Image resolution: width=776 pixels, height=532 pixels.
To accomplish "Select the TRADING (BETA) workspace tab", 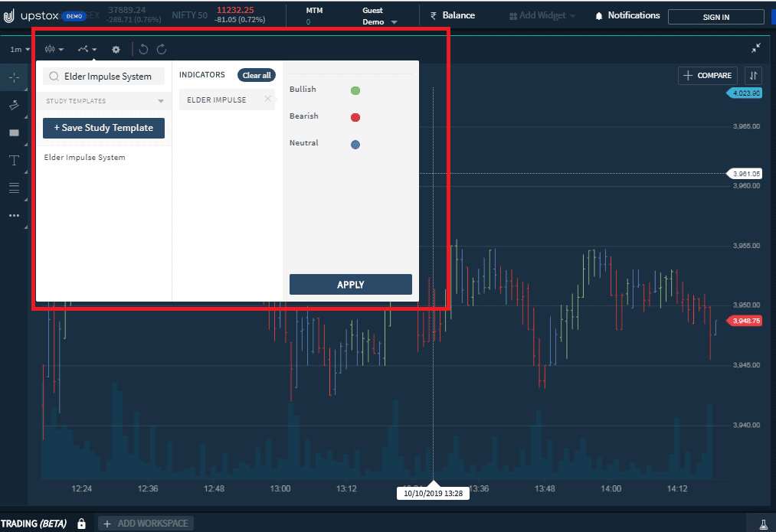I will click(x=34, y=523).
